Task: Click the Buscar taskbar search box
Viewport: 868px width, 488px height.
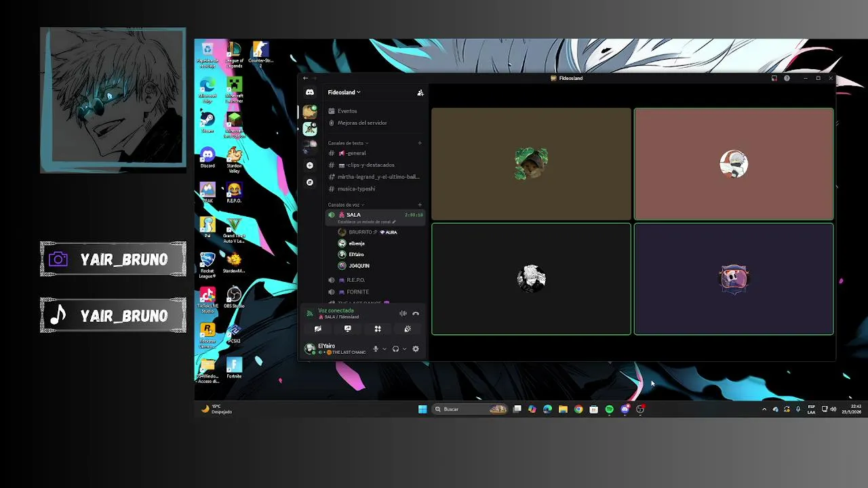Action: point(470,409)
